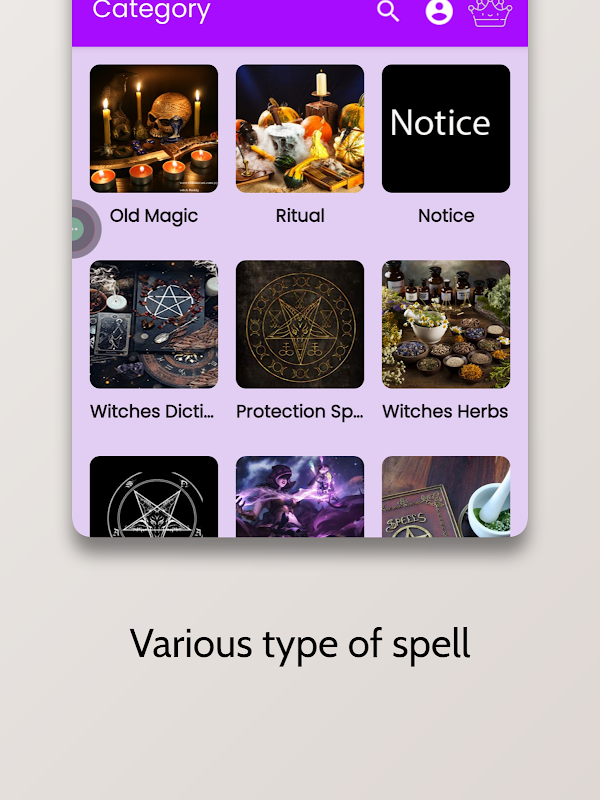The image size is (600, 800).
Task: Click the Witches Dicti... label
Action: tap(152, 411)
